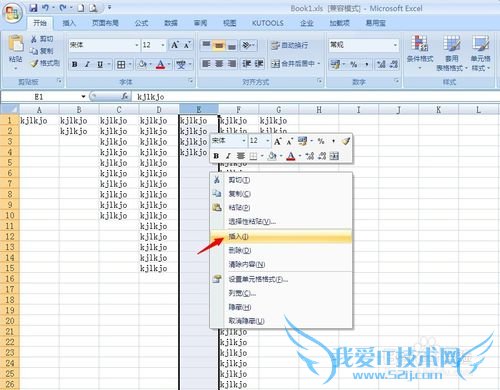The width and height of the screenshot is (500, 390).
Task: Toggle align text left in ribbon
Action: click(x=206, y=63)
